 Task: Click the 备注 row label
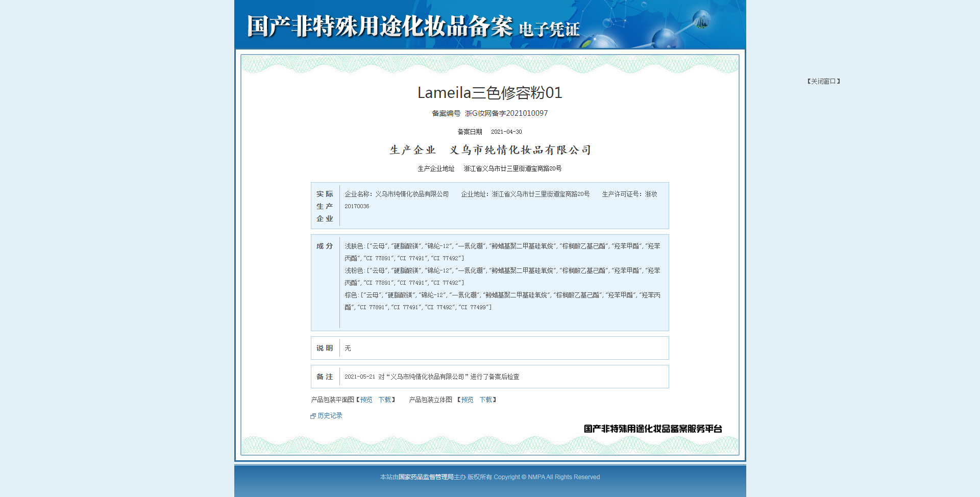coord(325,377)
